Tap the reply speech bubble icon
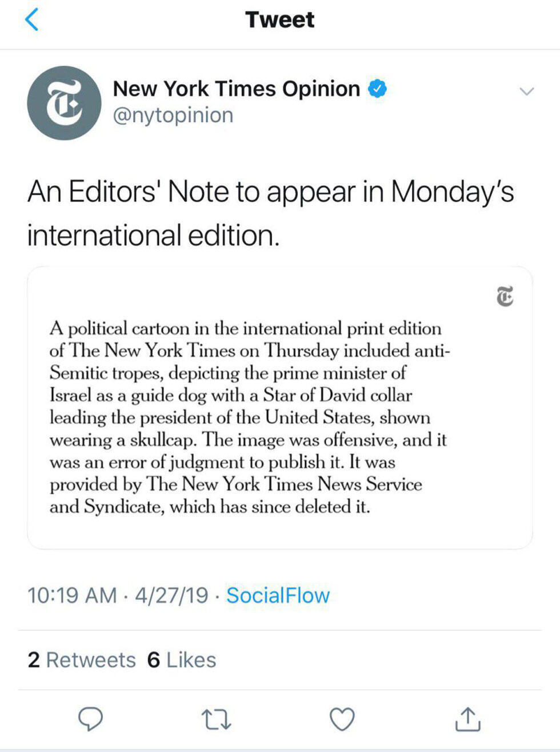Viewport: 560px width, 752px height. tap(90, 719)
